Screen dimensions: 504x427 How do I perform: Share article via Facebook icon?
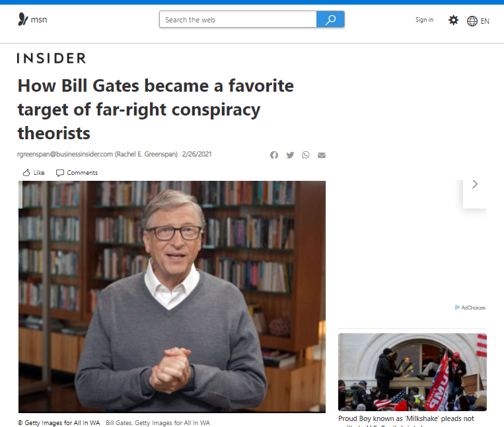coord(274,155)
